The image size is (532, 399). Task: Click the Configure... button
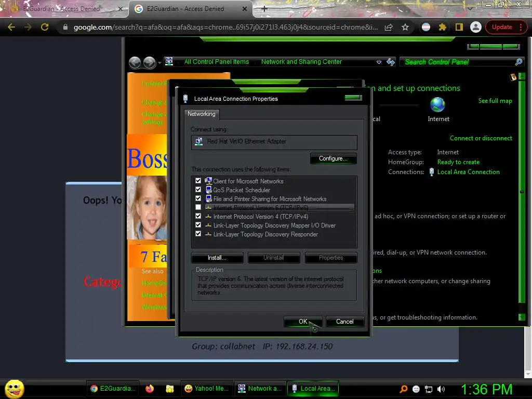click(x=333, y=158)
